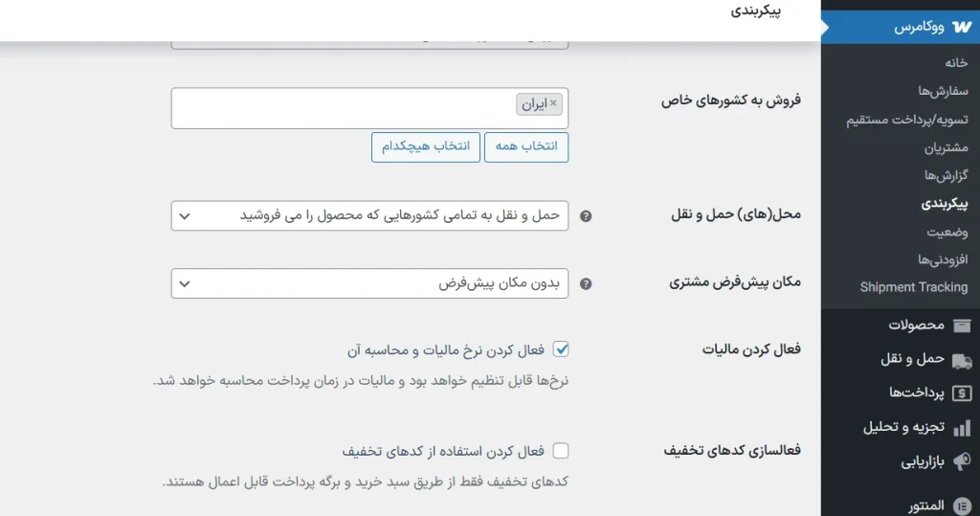Click the analytics bar chart icon
This screenshot has height=516, width=980.
pyautogui.click(x=962, y=428)
